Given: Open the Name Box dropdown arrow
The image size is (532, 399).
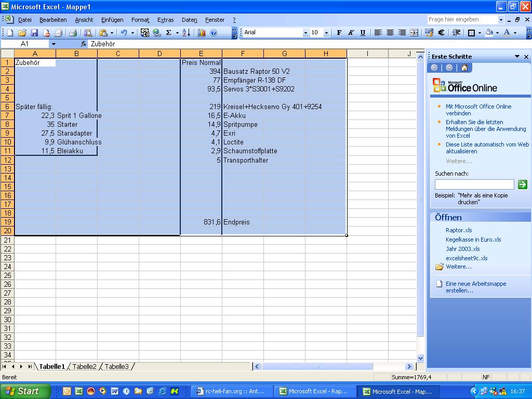Looking at the screenshot, I should (x=54, y=44).
